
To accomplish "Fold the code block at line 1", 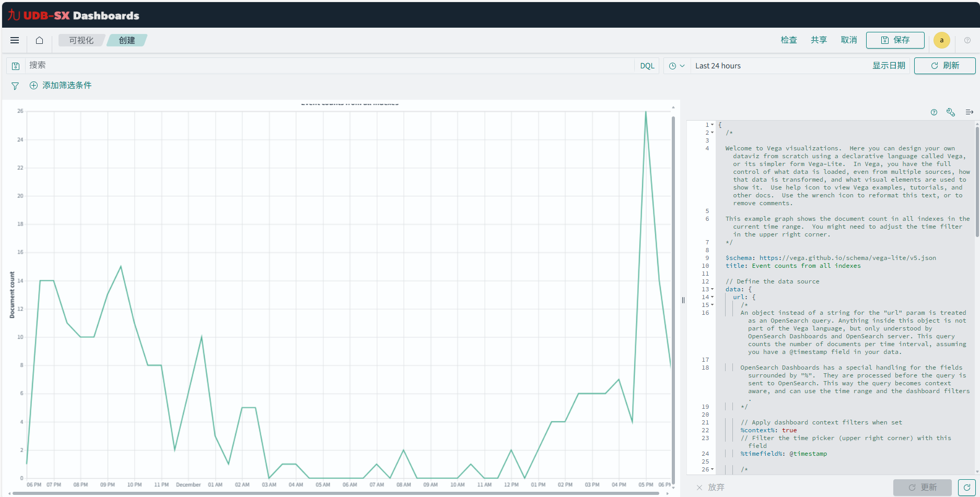I will tap(712, 125).
